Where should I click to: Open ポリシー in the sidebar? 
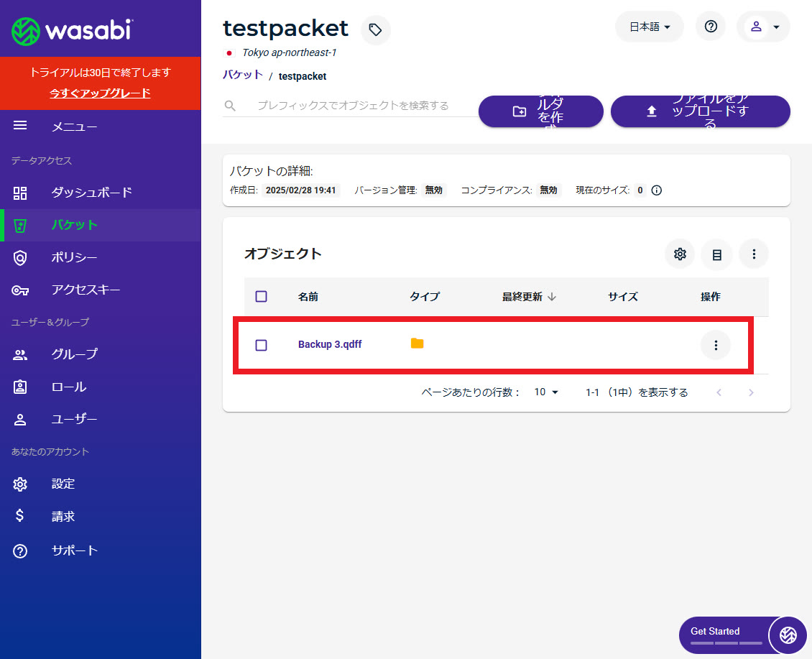(x=101, y=257)
